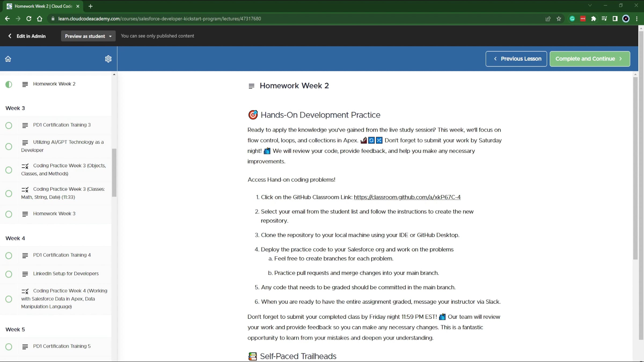644x362 pixels.
Task: Click the home icon in the course sidebar
Action: pos(8,59)
